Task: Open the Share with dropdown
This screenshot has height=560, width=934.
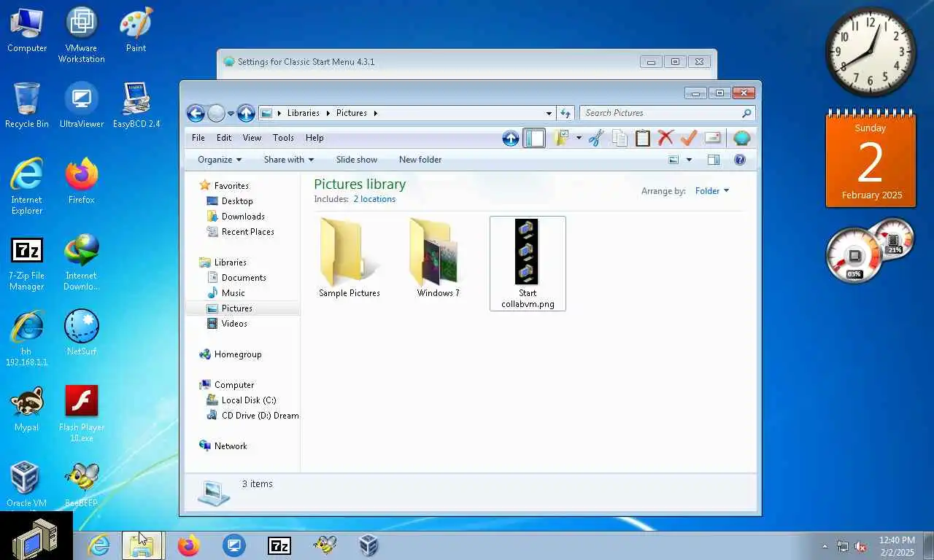Action: pos(289,160)
